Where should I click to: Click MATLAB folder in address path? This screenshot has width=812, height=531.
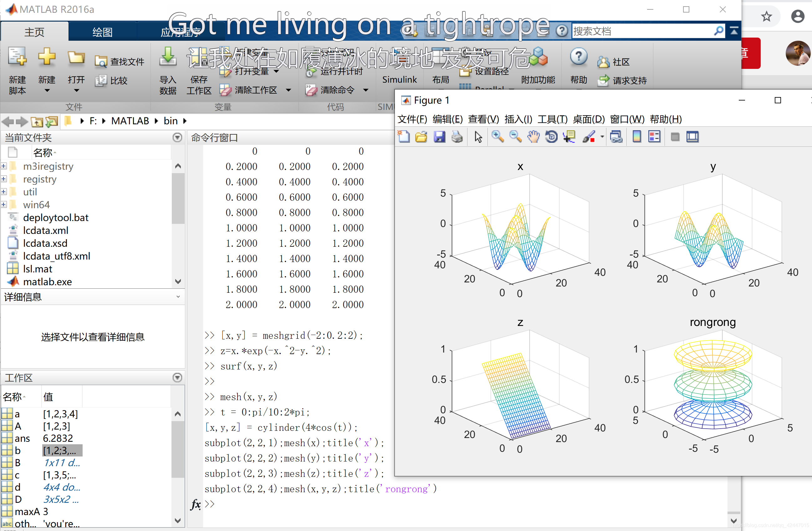click(130, 121)
